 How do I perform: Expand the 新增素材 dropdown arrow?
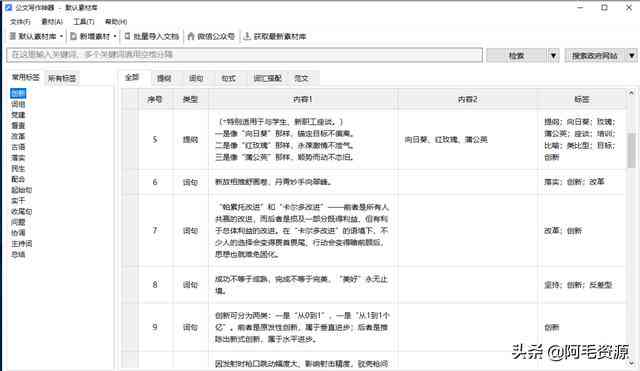115,36
